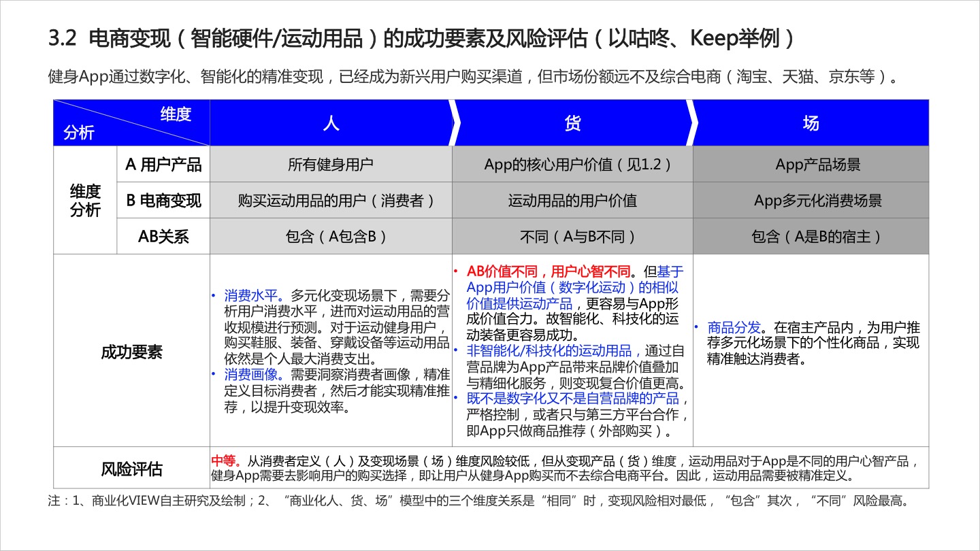
Task: Select the cell App产品场景
Action: [x=811, y=165]
